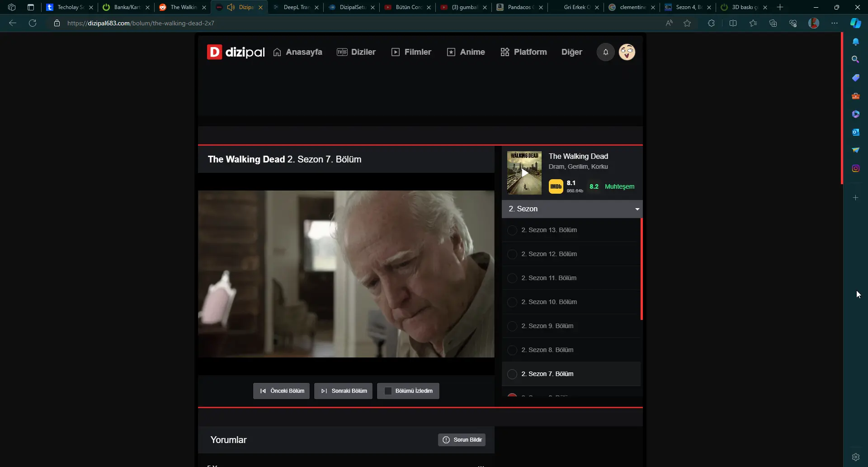This screenshot has width=868, height=467.
Task: Open sidebar settings gear
Action: click(855, 457)
